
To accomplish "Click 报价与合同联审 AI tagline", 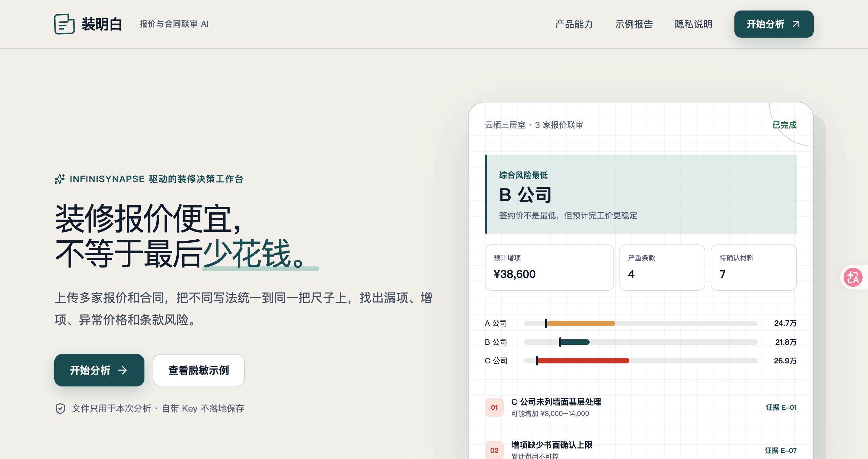I will click(x=174, y=24).
